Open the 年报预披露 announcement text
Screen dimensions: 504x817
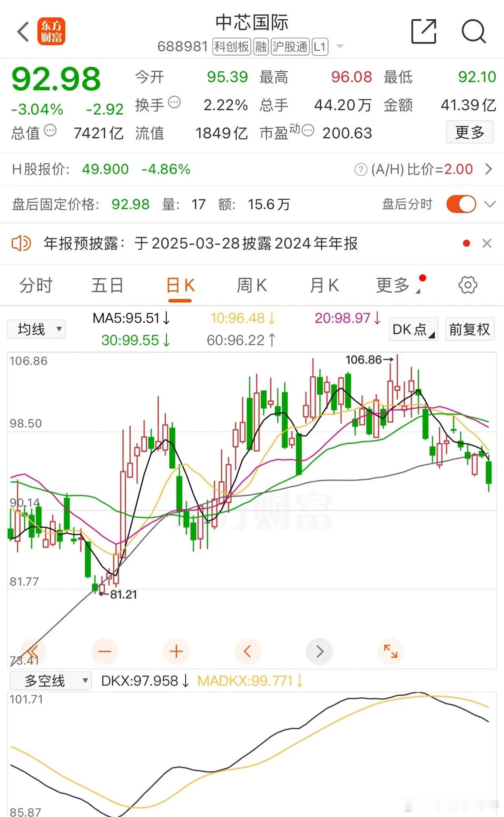coord(201,243)
